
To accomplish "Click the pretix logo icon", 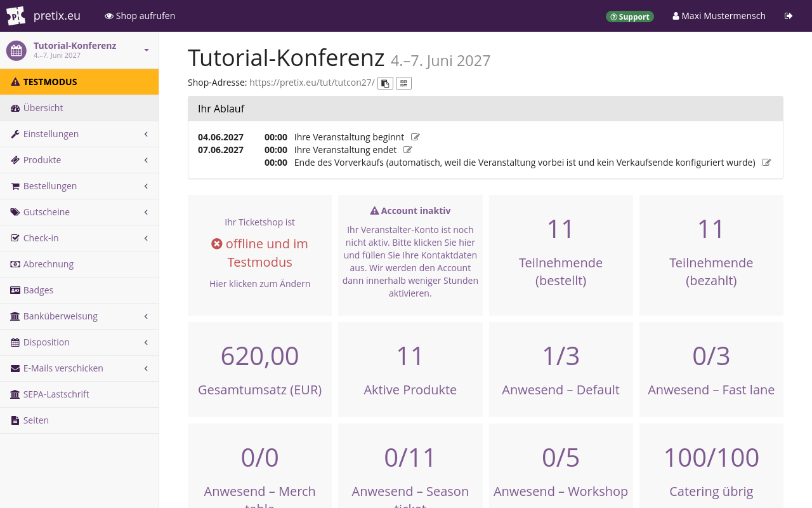I will coord(16,16).
